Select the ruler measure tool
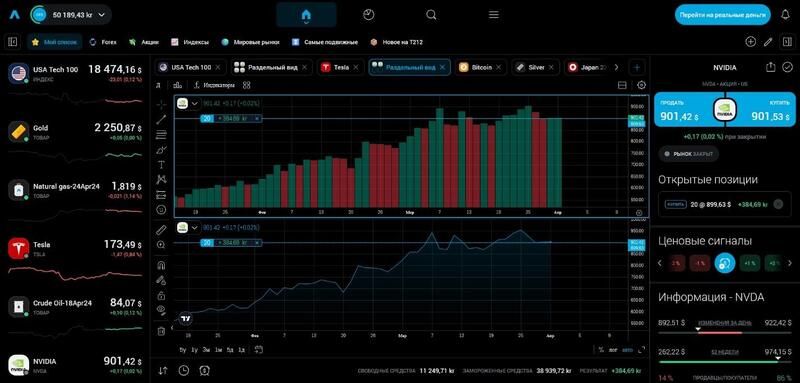 (161, 229)
